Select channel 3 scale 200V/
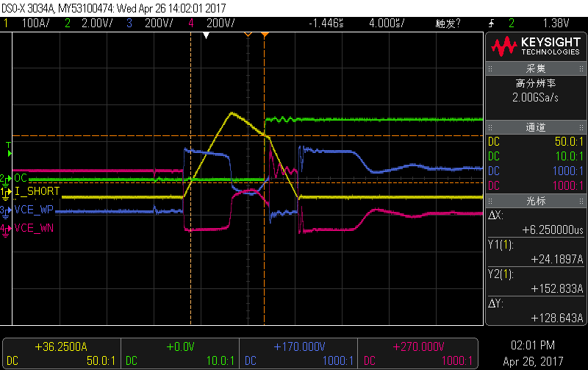 click(159, 24)
